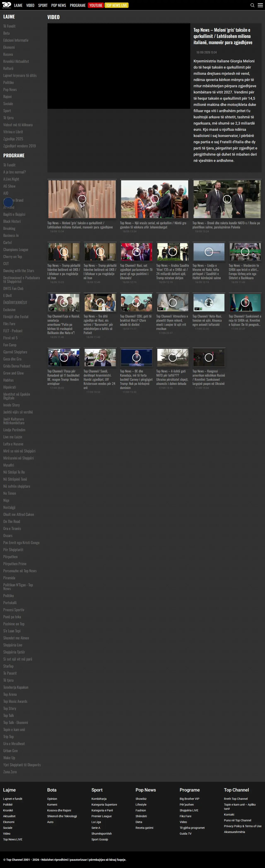Play the Arabia Saudite F35 video

172,252
